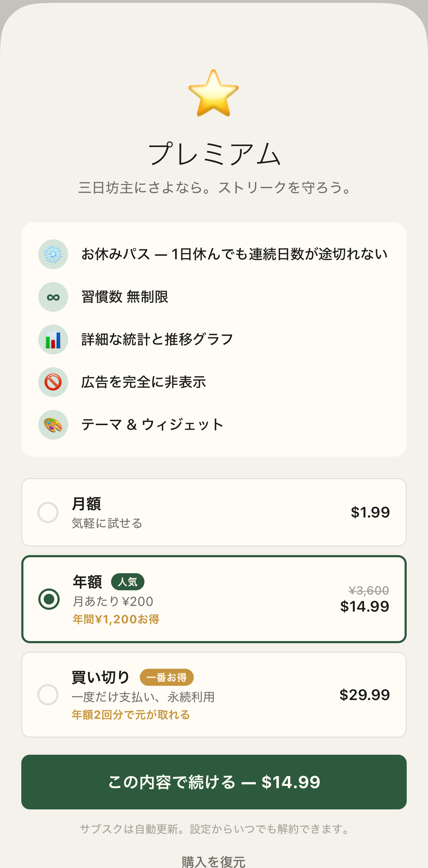Tap the 購入を復元 restore purchase link
Image resolution: width=428 pixels, height=868 pixels.
pyautogui.click(x=214, y=862)
